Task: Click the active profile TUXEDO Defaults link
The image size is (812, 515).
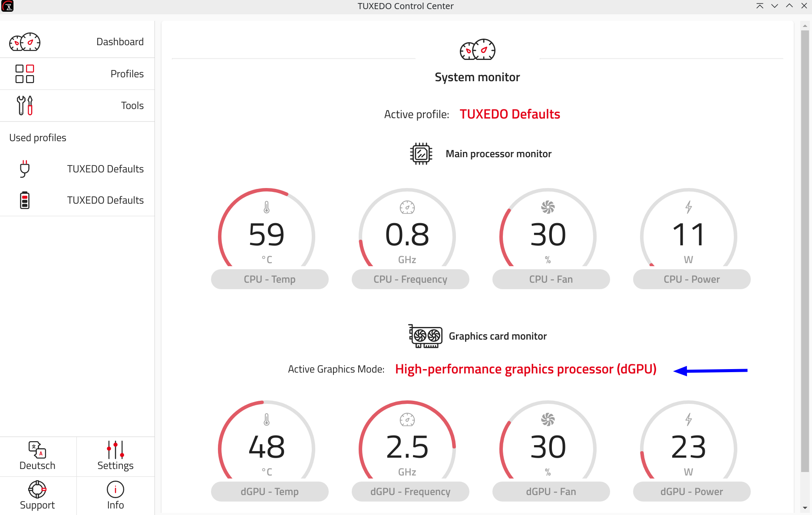Action: point(510,114)
